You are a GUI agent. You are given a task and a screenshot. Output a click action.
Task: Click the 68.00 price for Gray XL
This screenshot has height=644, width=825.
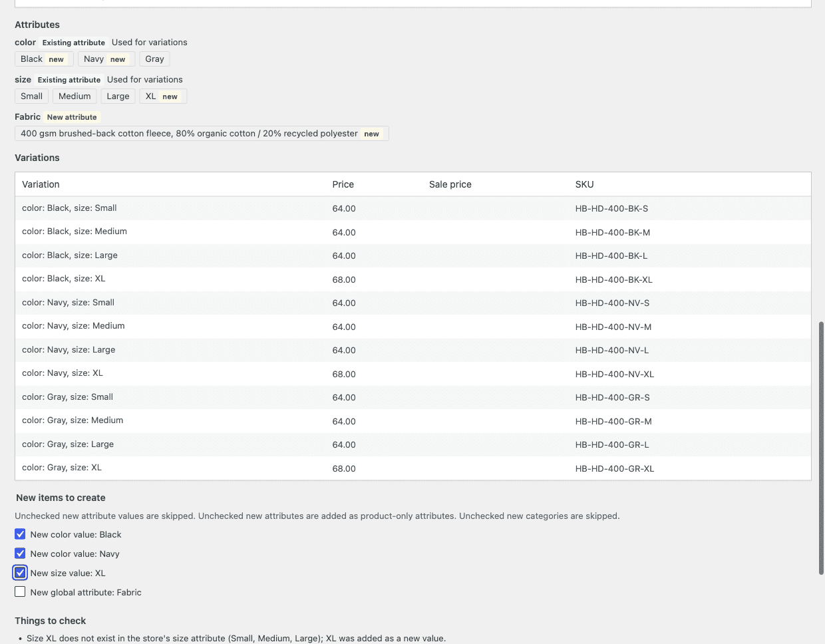click(x=344, y=468)
